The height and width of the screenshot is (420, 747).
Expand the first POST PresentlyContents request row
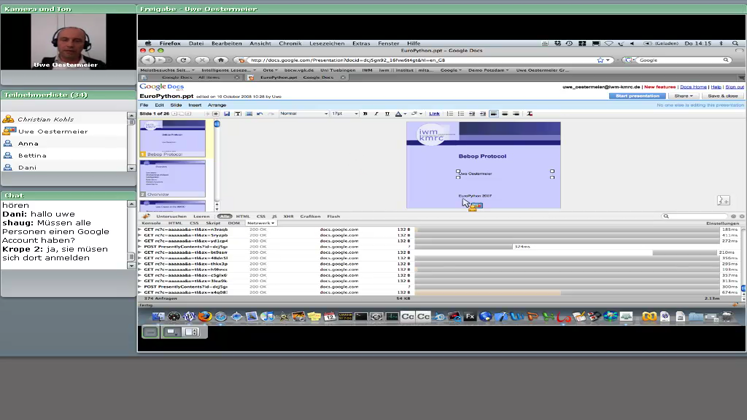140,247
